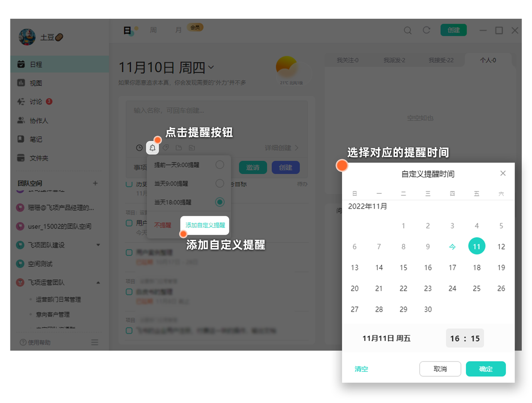Open the hamburger menu beside 使用帮助
The width and height of the screenshot is (532, 403).
[x=95, y=342]
